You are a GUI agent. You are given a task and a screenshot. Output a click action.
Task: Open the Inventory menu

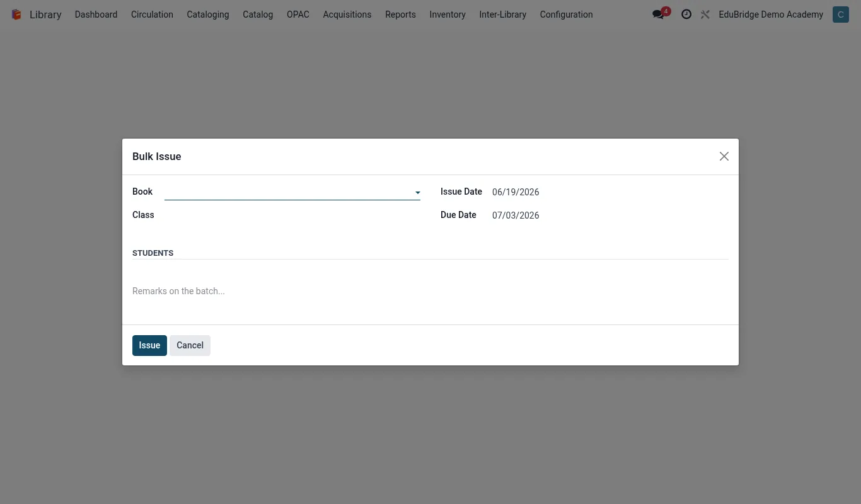tap(448, 14)
